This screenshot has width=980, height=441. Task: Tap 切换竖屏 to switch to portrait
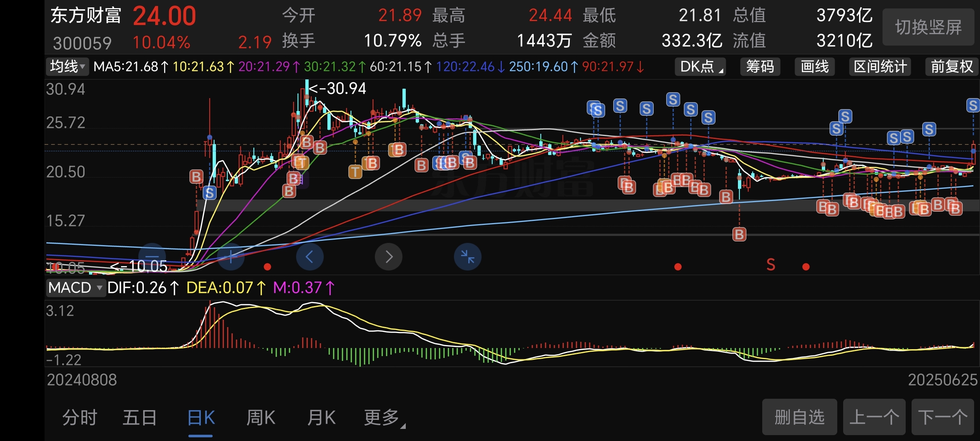[928, 27]
